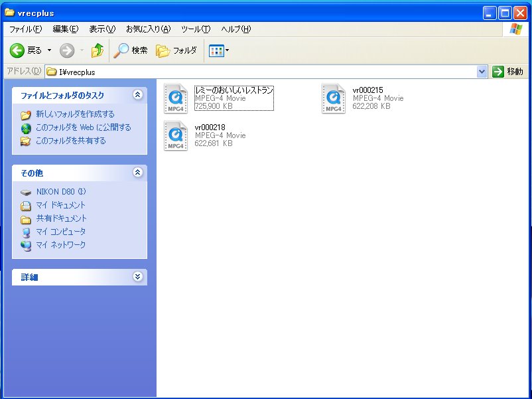This screenshot has width=532, height=399.
Task: Open the Views toolbar dropdown arrow
Action: pyautogui.click(x=226, y=50)
